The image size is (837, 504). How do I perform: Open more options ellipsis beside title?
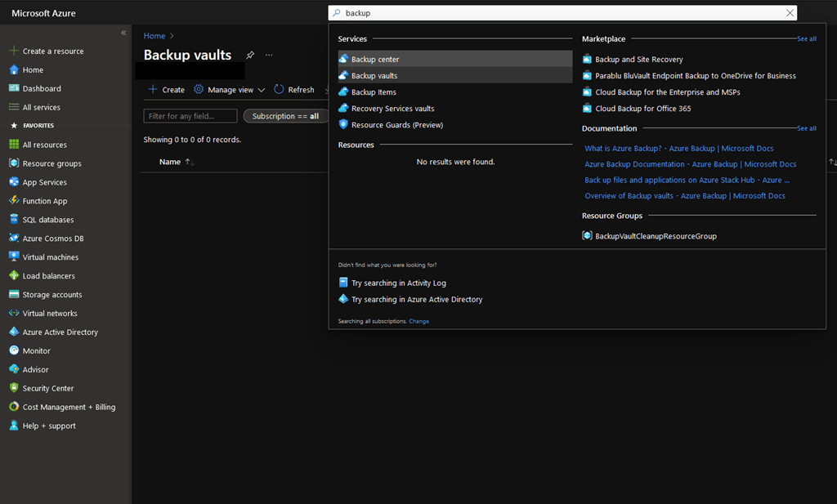click(269, 55)
